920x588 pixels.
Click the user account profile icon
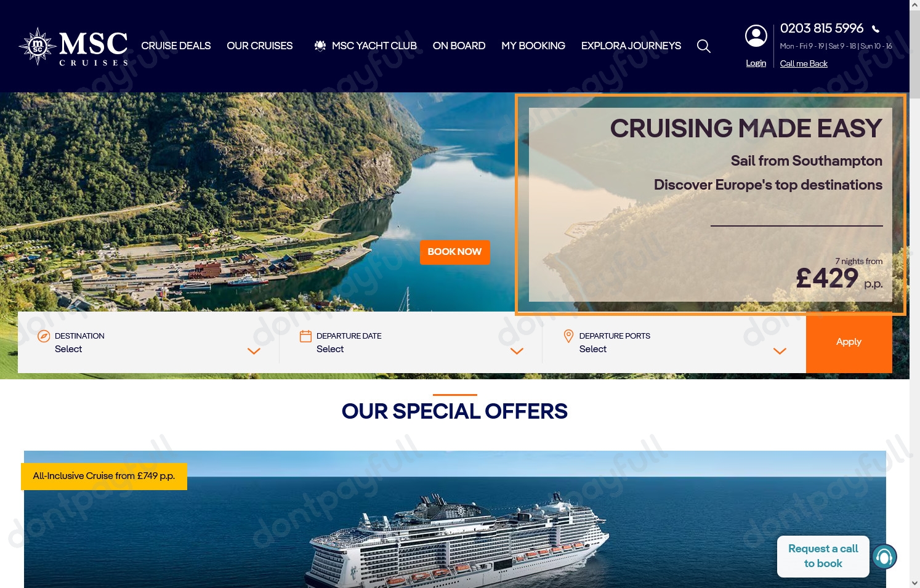(x=756, y=36)
